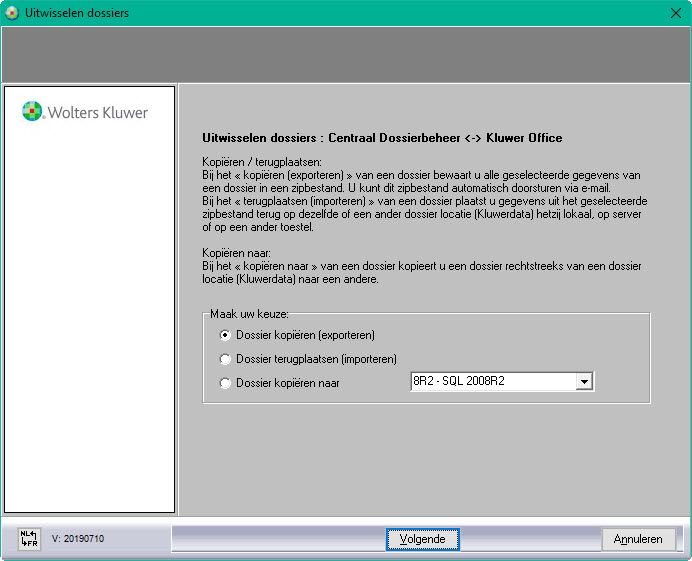Click the blank white area below the logo
This screenshot has height=561, width=692.
[x=90, y=320]
